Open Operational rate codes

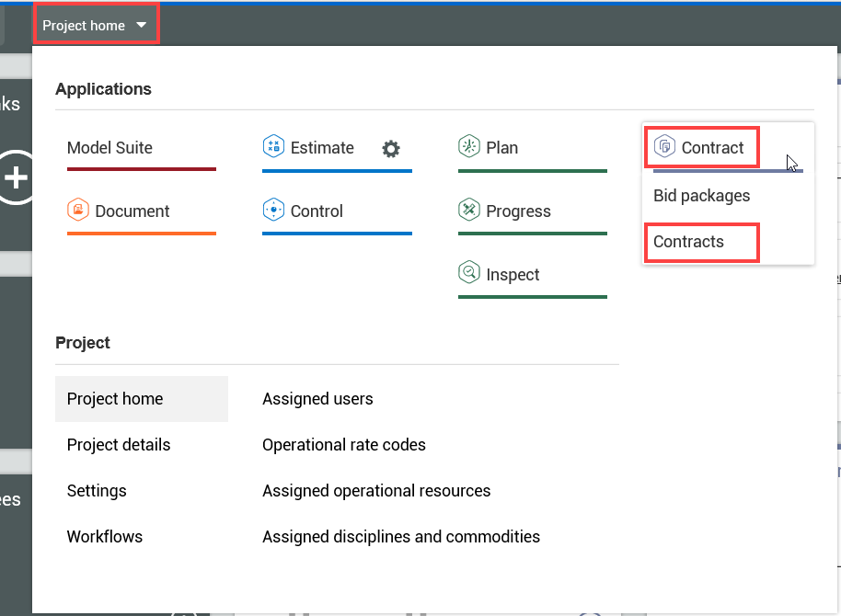click(344, 445)
